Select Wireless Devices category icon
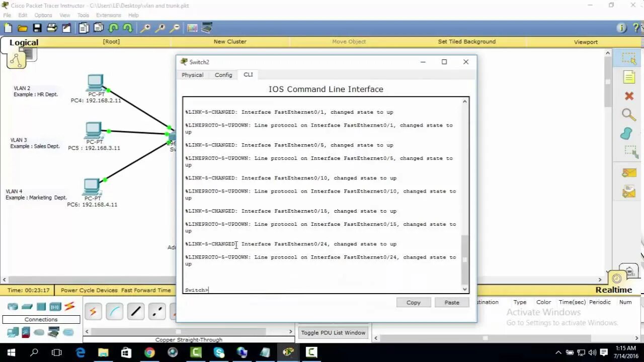644x362 pixels. (x=55, y=307)
